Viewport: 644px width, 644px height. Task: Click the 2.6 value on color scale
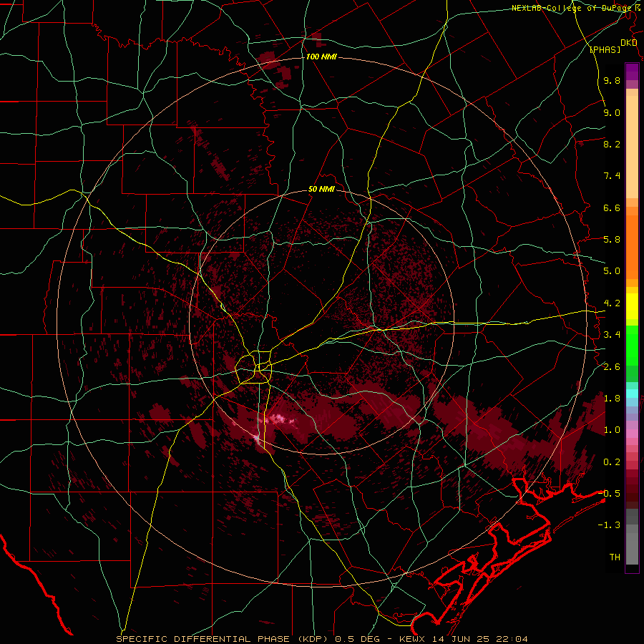pos(612,367)
